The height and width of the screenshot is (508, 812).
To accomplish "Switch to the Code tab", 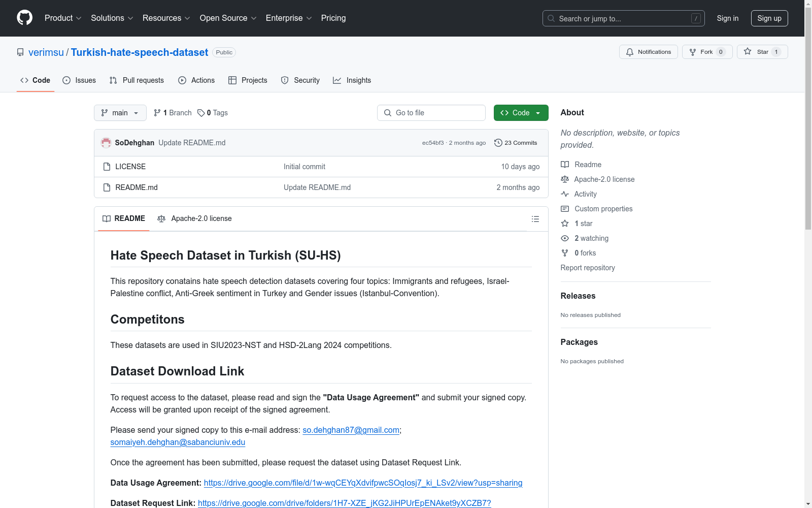I will click(36, 80).
